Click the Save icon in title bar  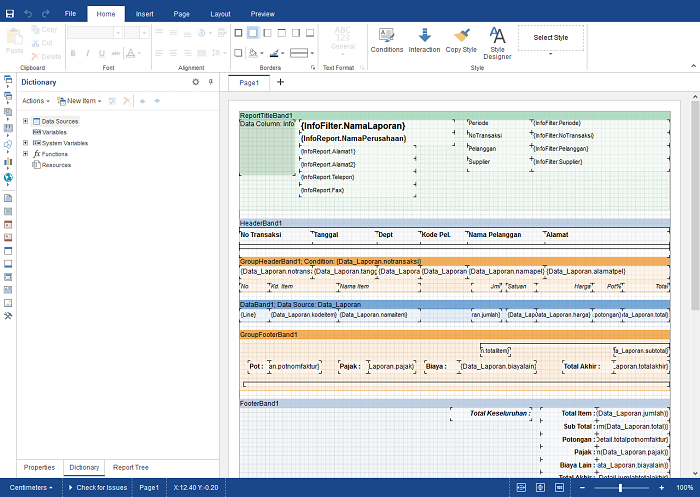click(x=9, y=14)
